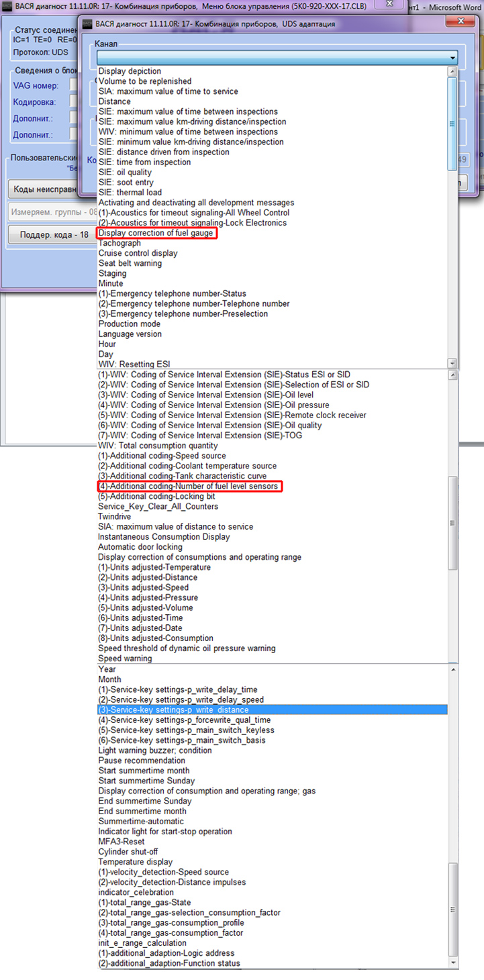Pick '(2)-additional_adaption-Function status'

(x=169, y=963)
